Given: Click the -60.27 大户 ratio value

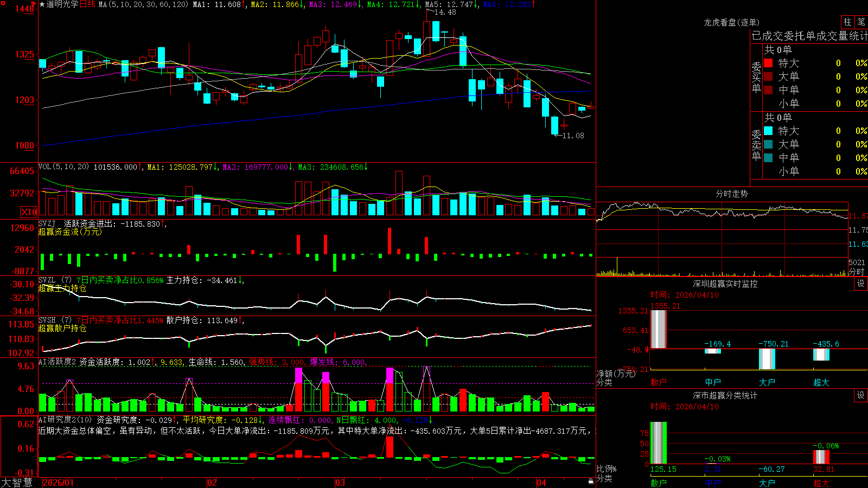Looking at the screenshot, I should [772, 469].
